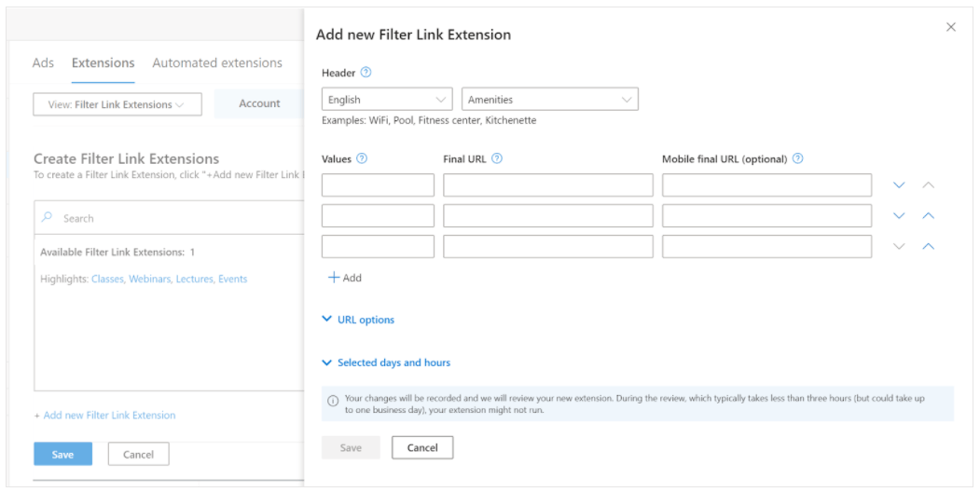Viewport: 980px width, 492px height.
Task: Move first value row up arrow
Action: click(x=929, y=184)
